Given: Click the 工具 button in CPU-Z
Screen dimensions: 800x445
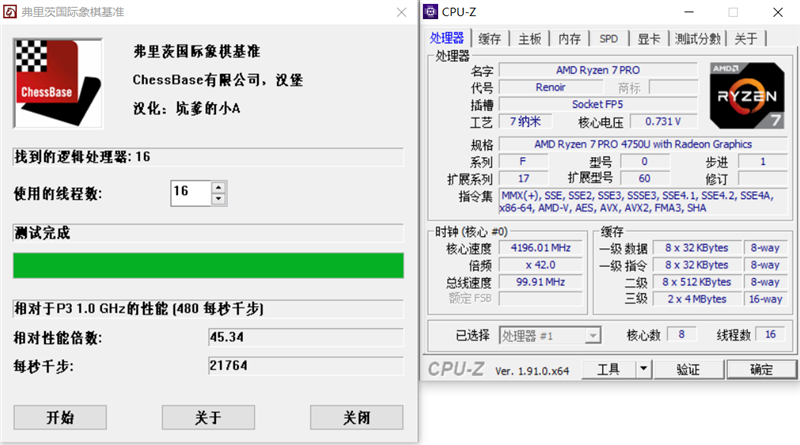Looking at the screenshot, I should click(x=609, y=369).
